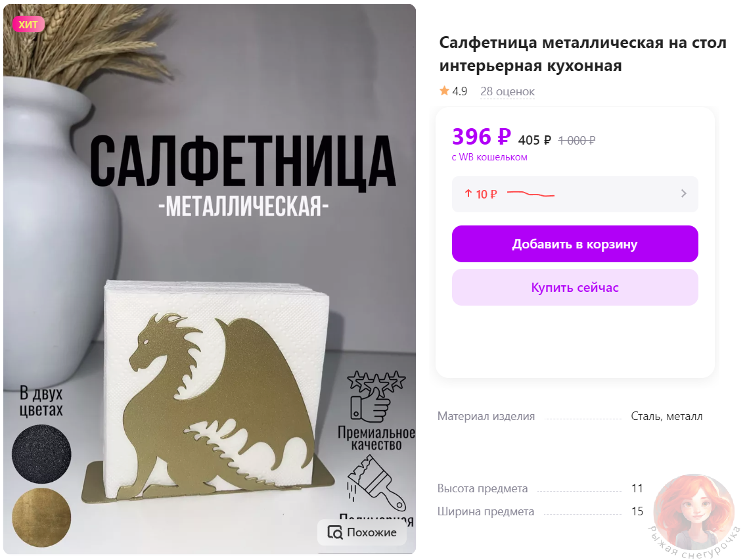The height and width of the screenshot is (560, 747).
Task: Select the black color swatch
Action: [41, 454]
